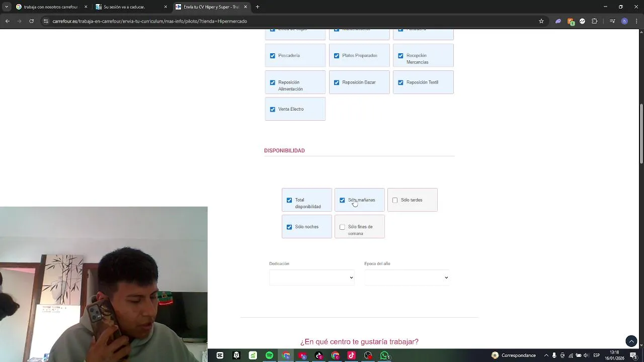
Task: Click the DISPONIBILIDAD heading
Action: (x=284, y=150)
